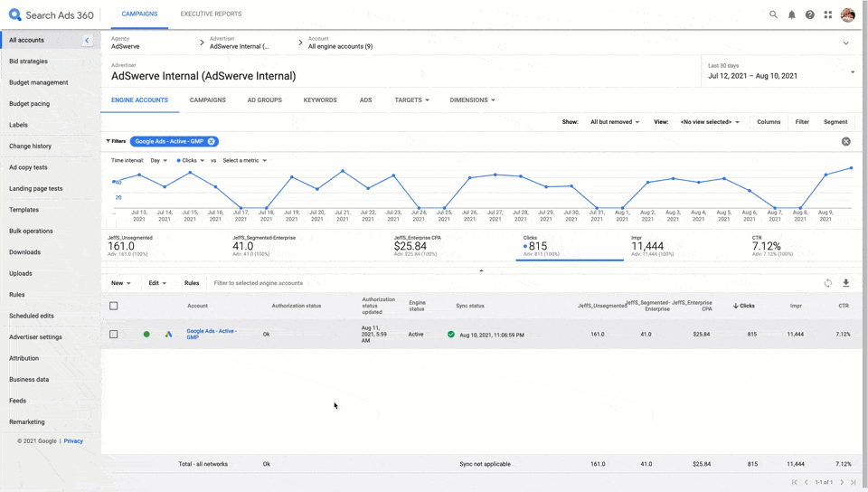This screenshot has width=868, height=492.
Task: Click the Filter to selected engine accounts field
Action: (x=259, y=283)
